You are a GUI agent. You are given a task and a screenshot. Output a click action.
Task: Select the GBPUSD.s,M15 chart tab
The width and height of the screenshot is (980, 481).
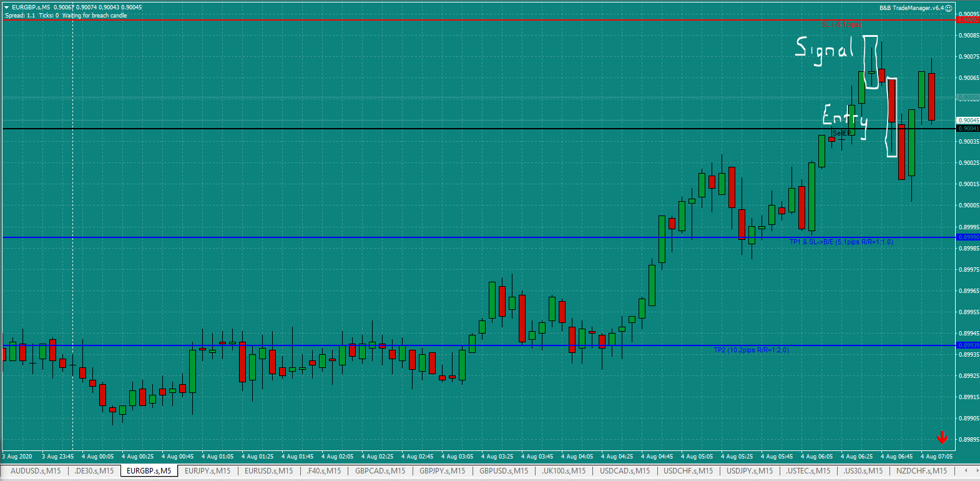(x=504, y=471)
